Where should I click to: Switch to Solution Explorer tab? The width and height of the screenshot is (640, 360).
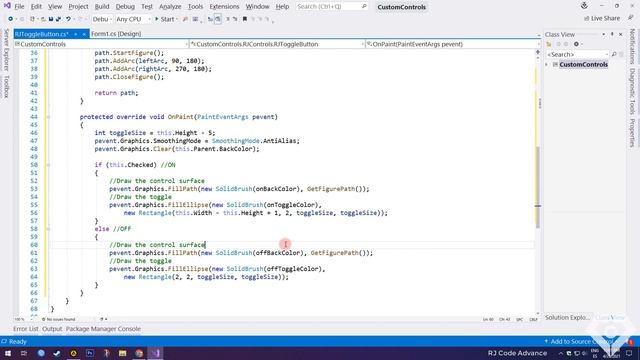click(x=568, y=318)
